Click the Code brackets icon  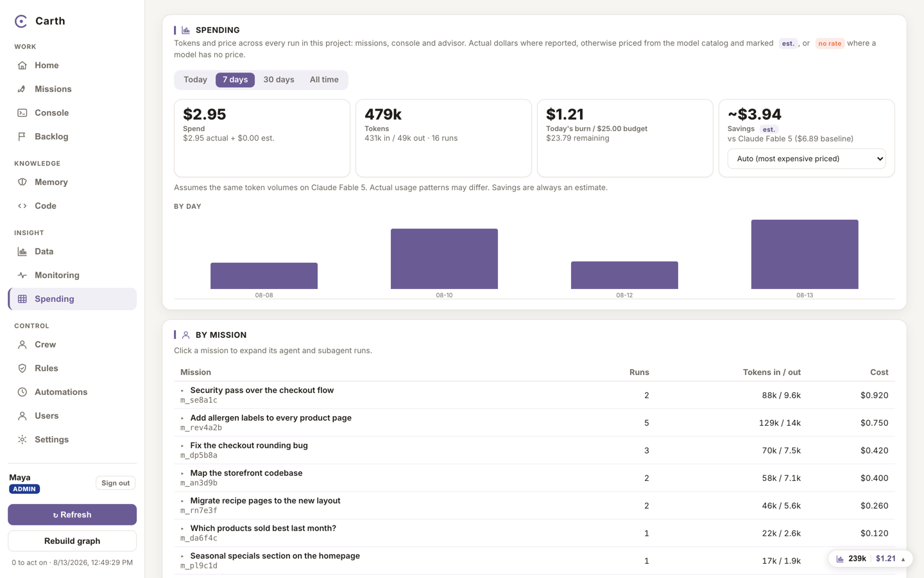(22, 206)
